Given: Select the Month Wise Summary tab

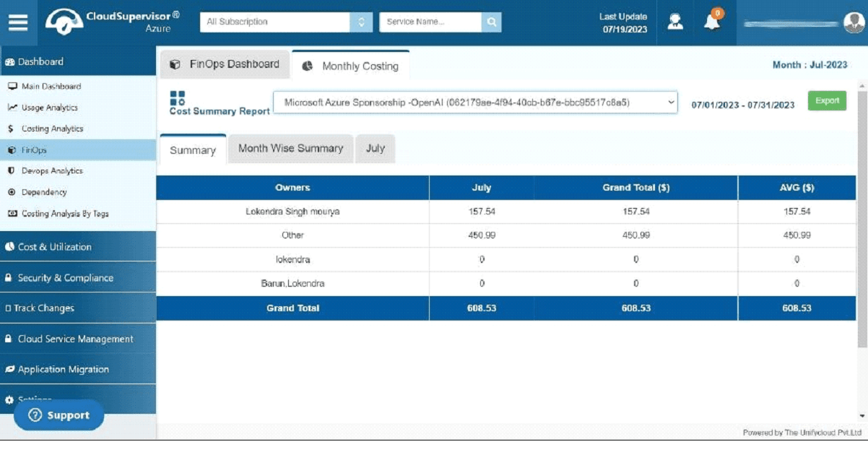Looking at the screenshot, I should tap(290, 149).
